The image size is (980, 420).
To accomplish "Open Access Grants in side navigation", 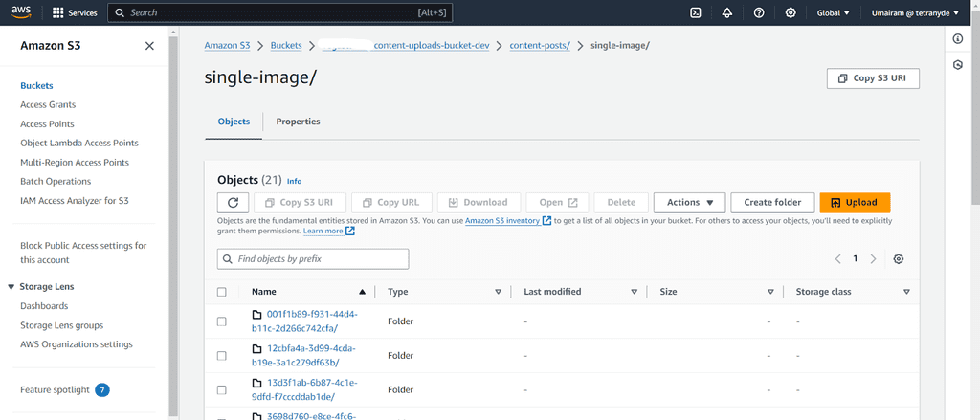I will click(48, 105).
